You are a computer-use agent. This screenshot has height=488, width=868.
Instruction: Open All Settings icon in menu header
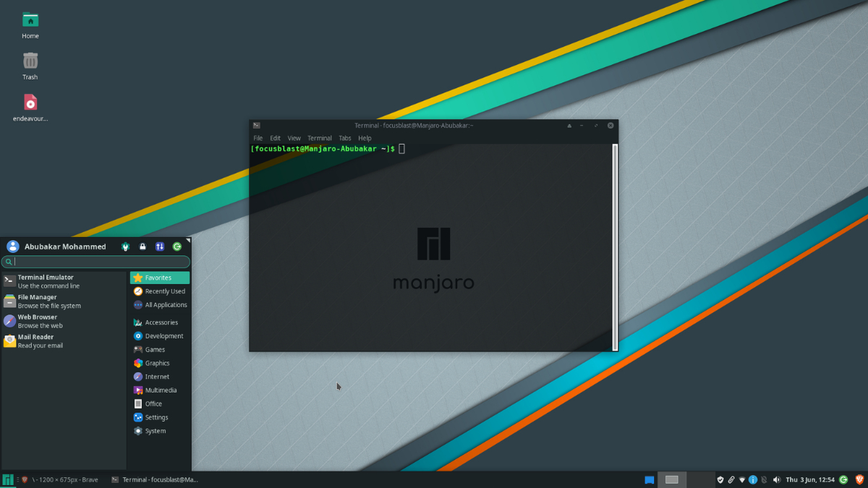[125, 247]
